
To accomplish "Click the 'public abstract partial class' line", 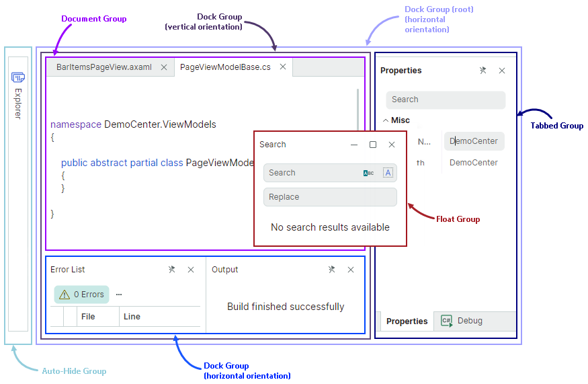I will [157, 163].
